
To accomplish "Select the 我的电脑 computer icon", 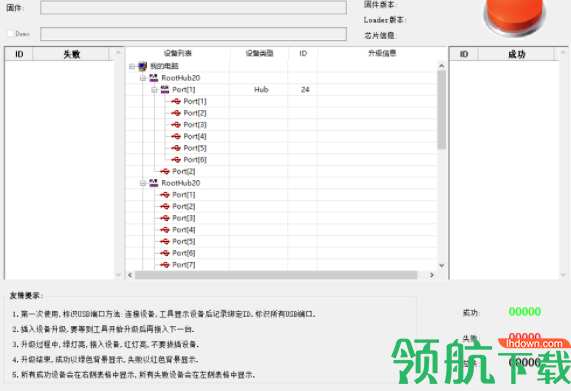I will (x=143, y=66).
